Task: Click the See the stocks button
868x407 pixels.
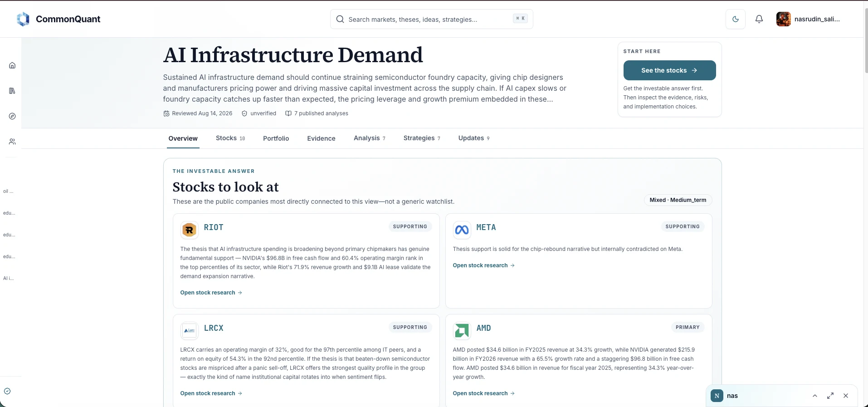Action: coord(669,70)
